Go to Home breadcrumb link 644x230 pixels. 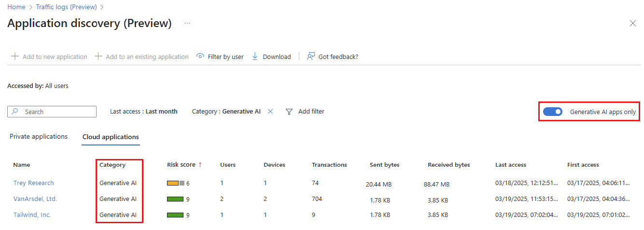coord(16,7)
